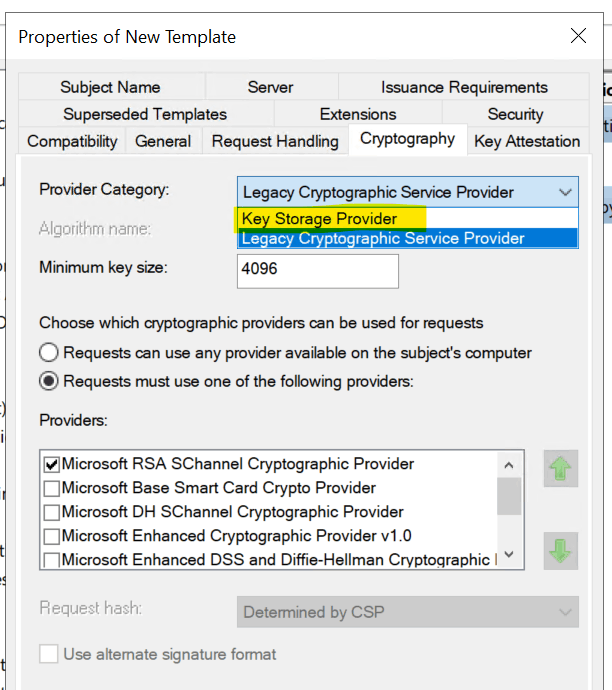
Task: Check Microsoft DH SChannel Cryptographic Provider
Action: pyautogui.click(x=52, y=512)
